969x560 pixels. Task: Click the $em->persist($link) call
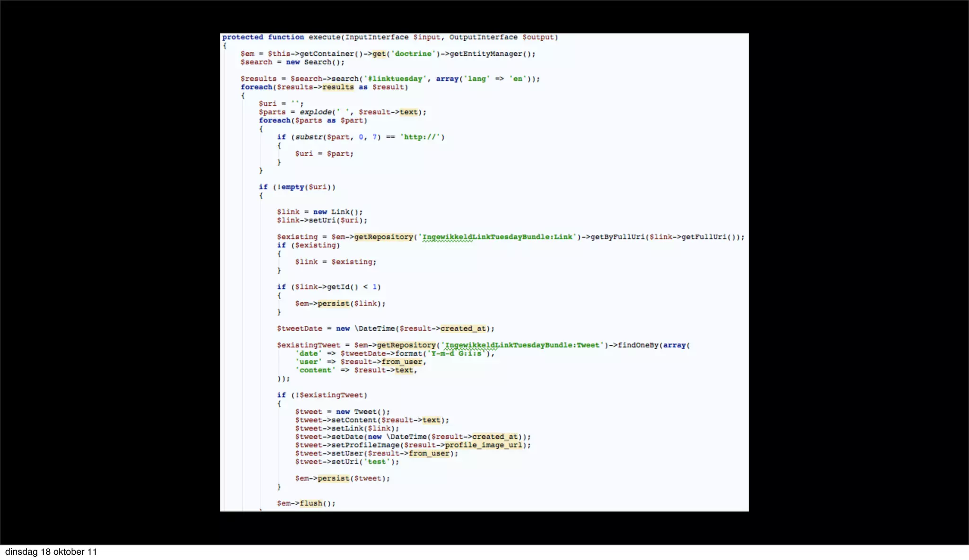[340, 304]
